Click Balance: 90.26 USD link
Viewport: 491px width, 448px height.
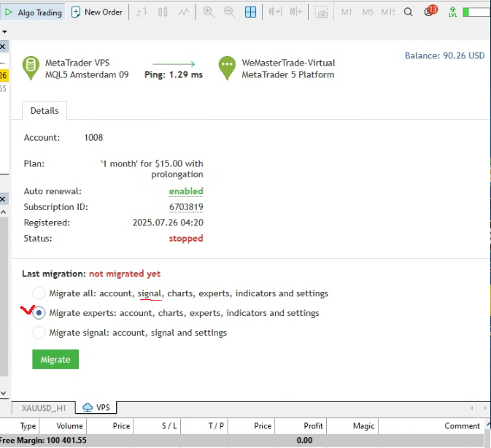click(444, 55)
